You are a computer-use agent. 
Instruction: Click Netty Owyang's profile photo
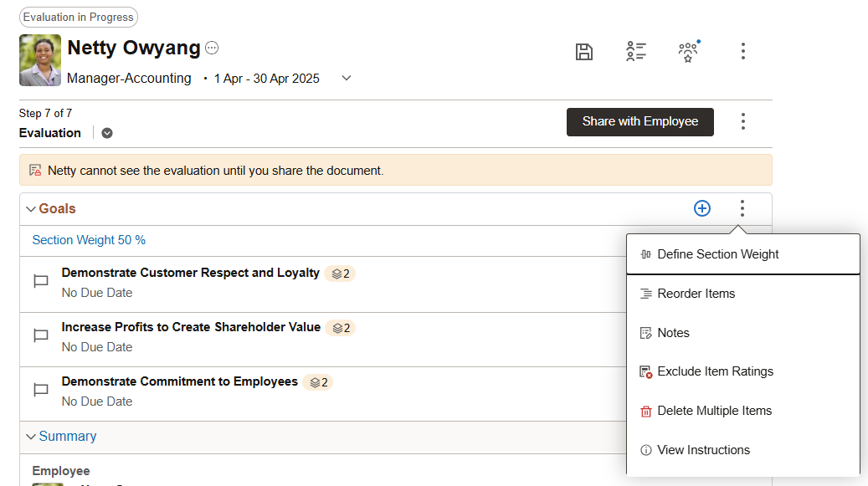pos(40,60)
